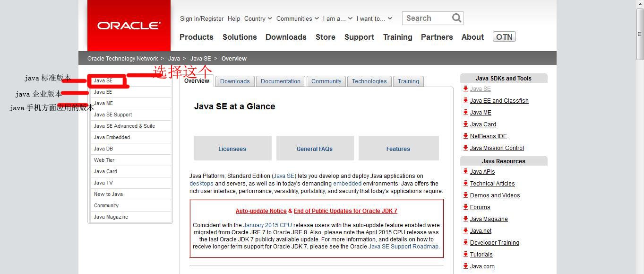Click the download icon beside Tutorials
The height and width of the screenshot is (274, 644).
click(466, 254)
